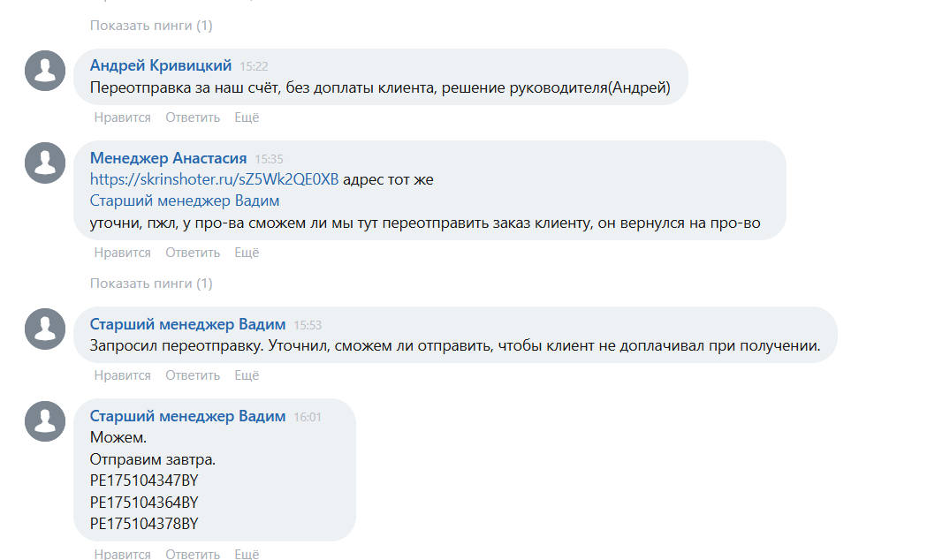Open Ещё menu under Андрей Кривицкий's comment
This screenshot has height=560, width=950.
click(x=247, y=117)
